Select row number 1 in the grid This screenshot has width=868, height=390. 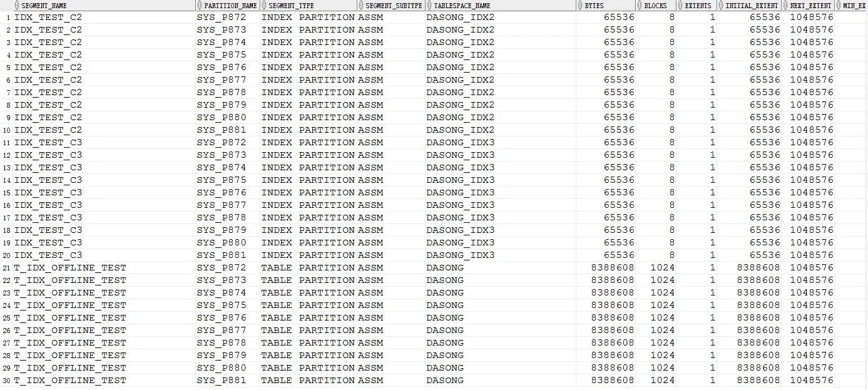(8, 18)
